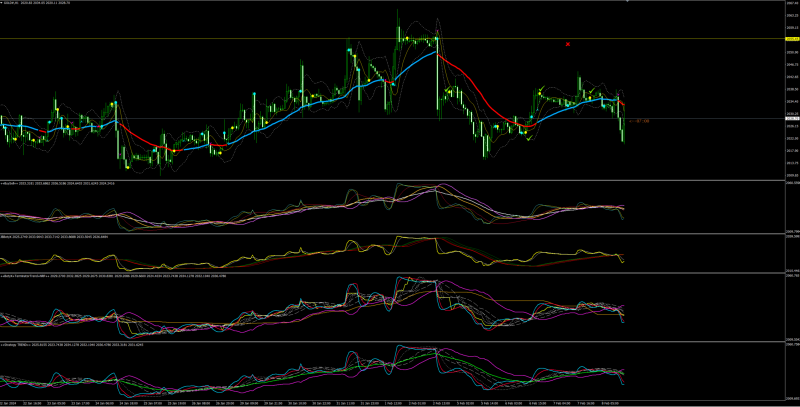Select the orange arrow text label beside the last candle
This screenshot has width=800, height=407.
pyautogui.click(x=639, y=121)
